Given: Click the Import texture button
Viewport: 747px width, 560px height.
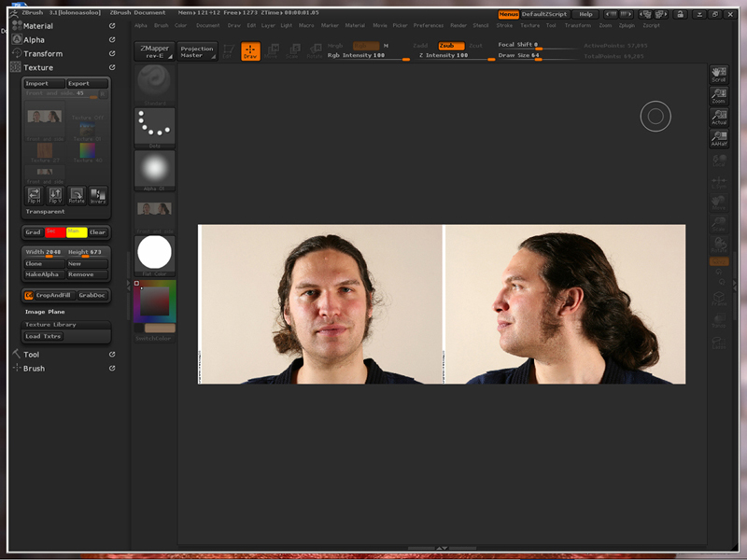Looking at the screenshot, I should pyautogui.click(x=44, y=83).
